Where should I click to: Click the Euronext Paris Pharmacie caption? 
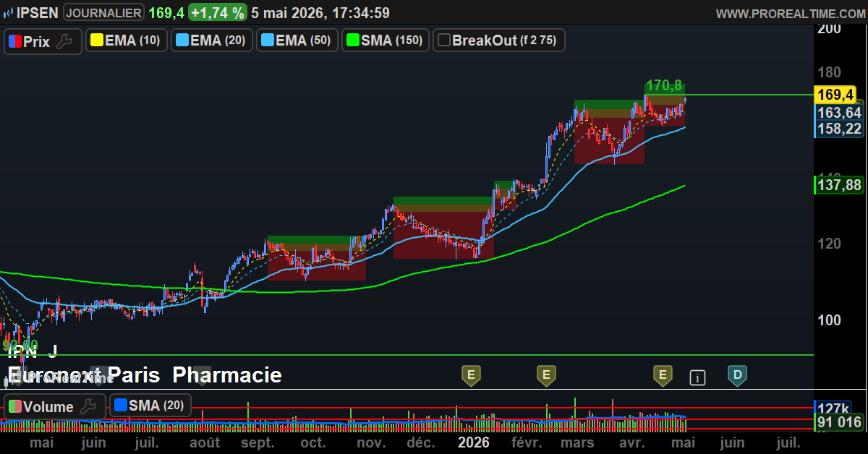coord(145,375)
